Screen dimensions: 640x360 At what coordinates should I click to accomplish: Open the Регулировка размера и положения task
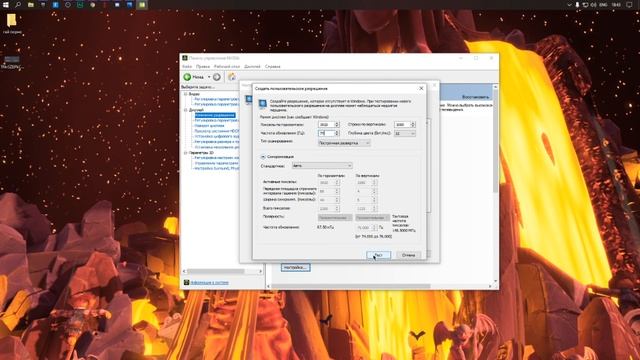[x=217, y=142]
